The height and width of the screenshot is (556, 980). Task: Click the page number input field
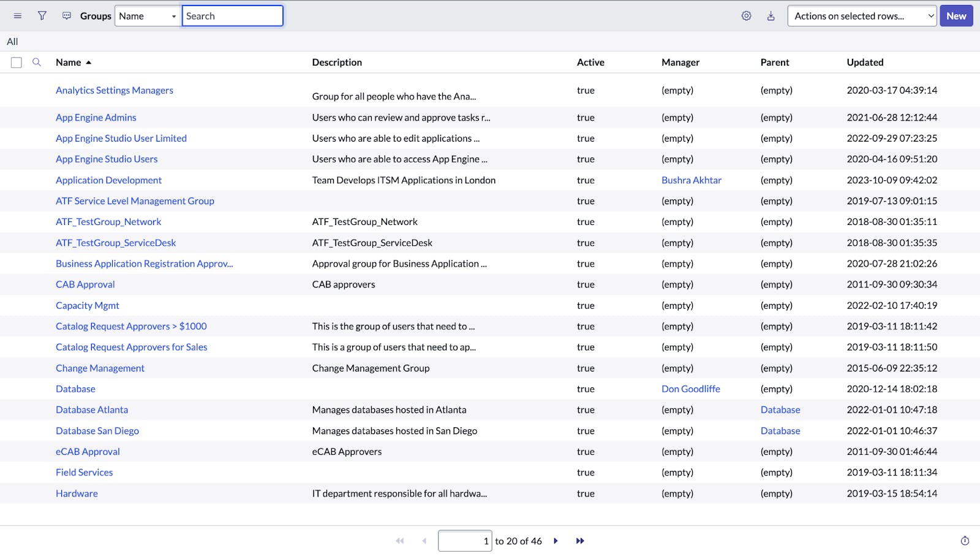pyautogui.click(x=464, y=541)
